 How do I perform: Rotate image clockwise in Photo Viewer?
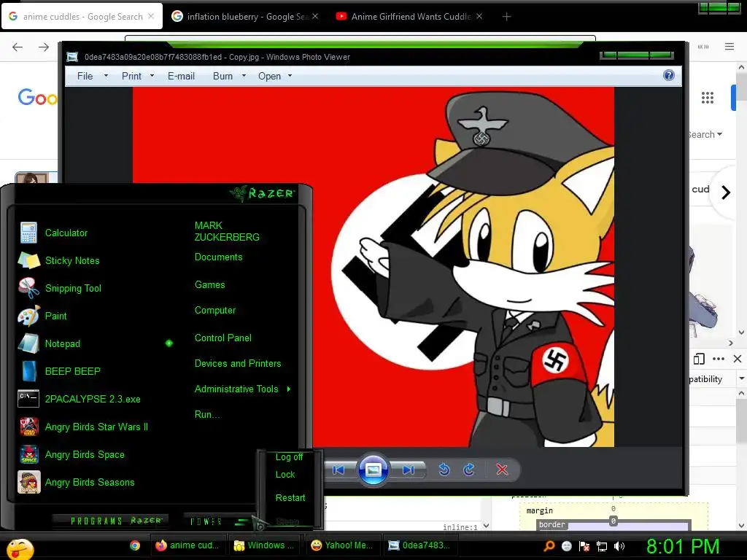tap(469, 470)
